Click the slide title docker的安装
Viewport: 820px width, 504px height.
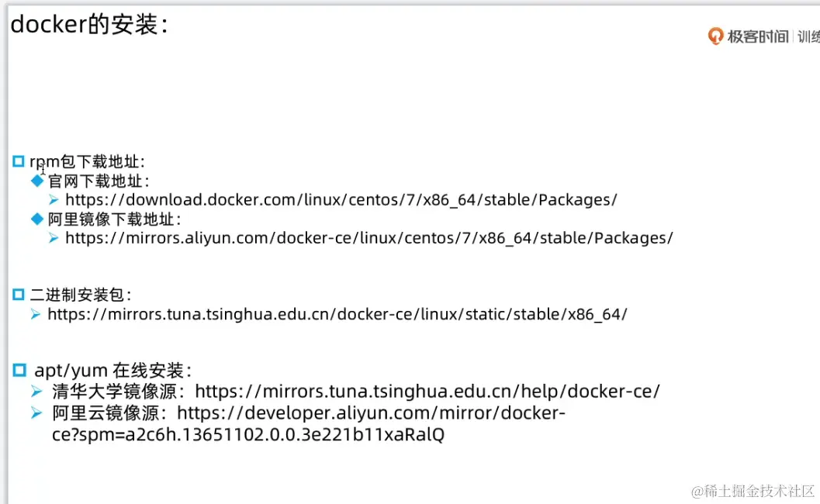[89, 25]
